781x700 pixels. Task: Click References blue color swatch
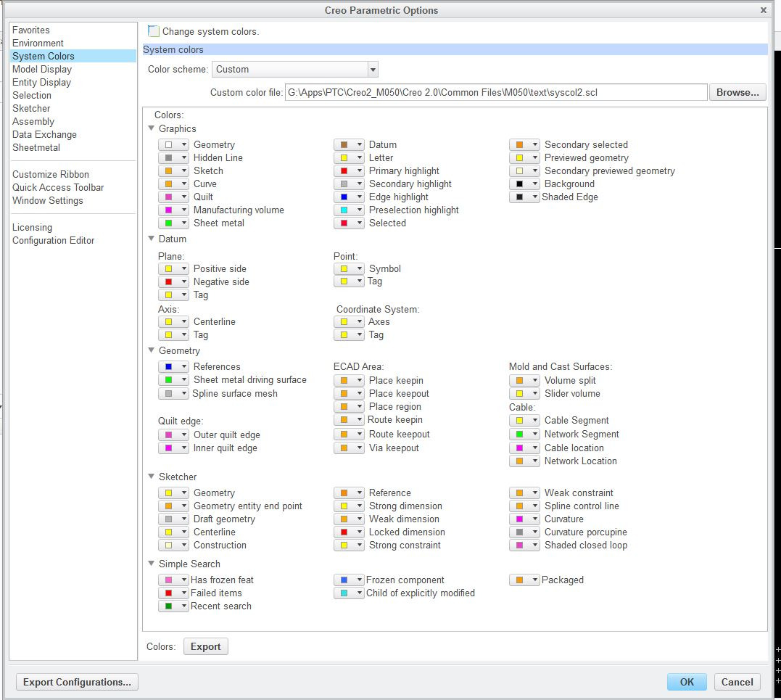(169, 367)
